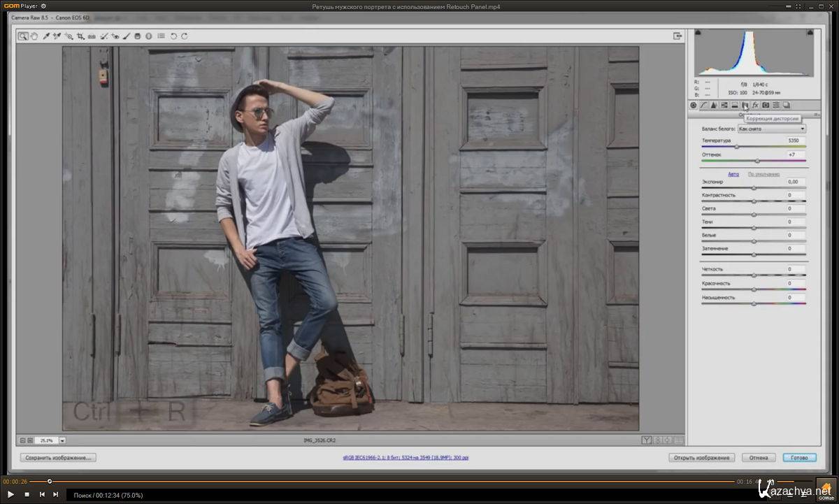This screenshot has height=504, width=839.
Task: Open the Camera Calibration panel icon
Action: 766,106
